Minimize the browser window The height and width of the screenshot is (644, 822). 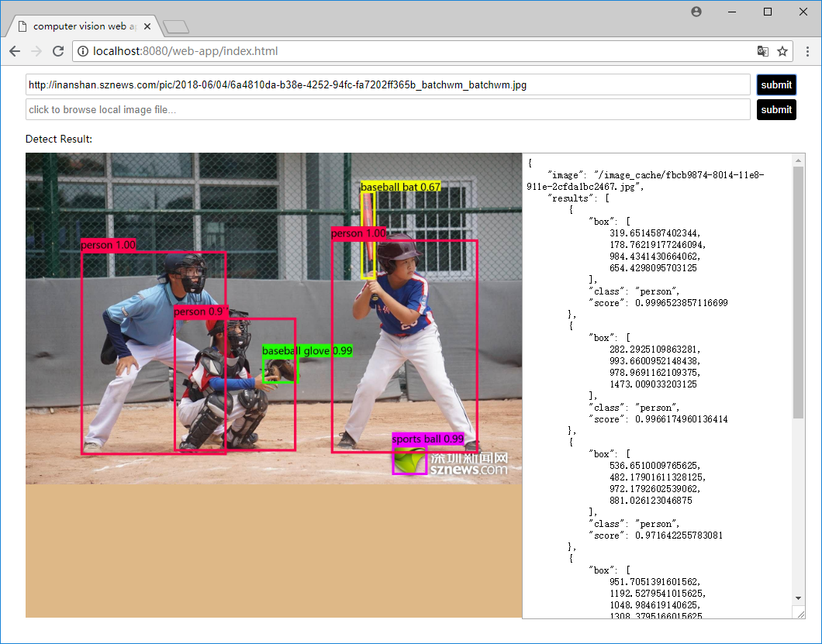(x=732, y=12)
